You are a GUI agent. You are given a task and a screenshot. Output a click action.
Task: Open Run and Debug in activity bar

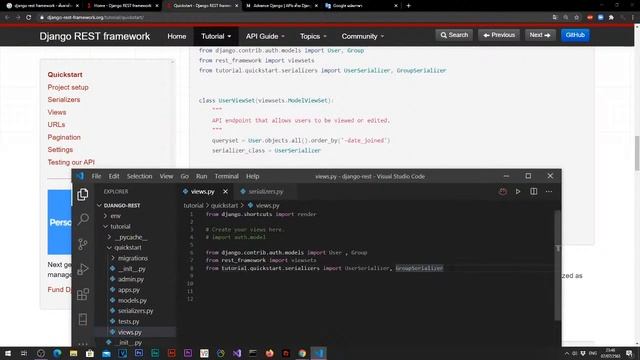(83, 269)
